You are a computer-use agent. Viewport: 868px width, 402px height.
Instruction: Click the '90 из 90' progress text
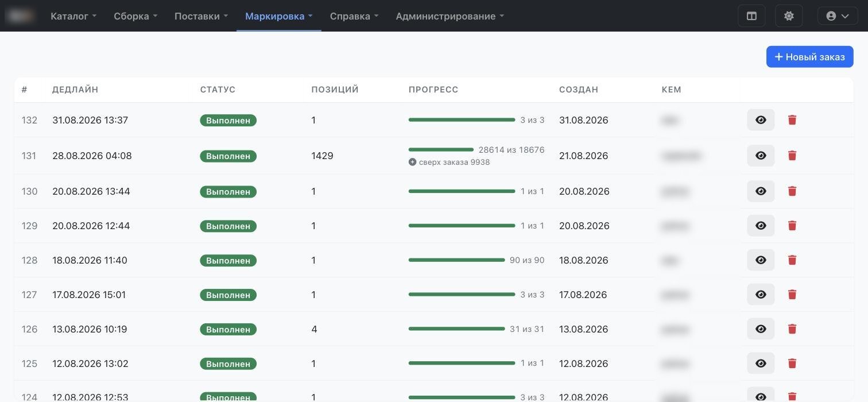527,260
